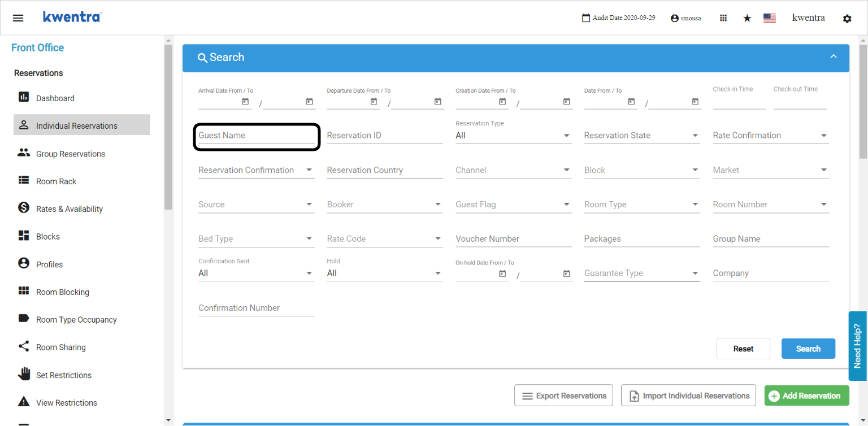Open the smousa user account
This screenshot has width=868, height=426.
pyautogui.click(x=685, y=18)
